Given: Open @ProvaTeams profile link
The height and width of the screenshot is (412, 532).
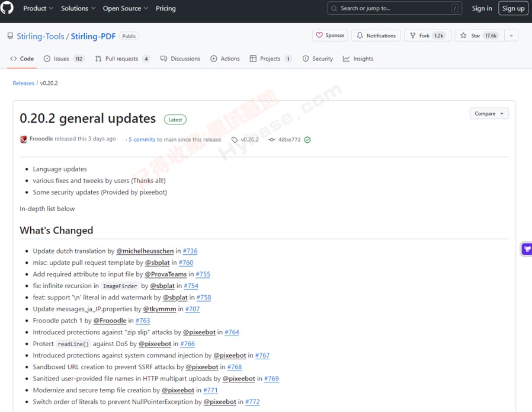Looking at the screenshot, I should 165,274.
